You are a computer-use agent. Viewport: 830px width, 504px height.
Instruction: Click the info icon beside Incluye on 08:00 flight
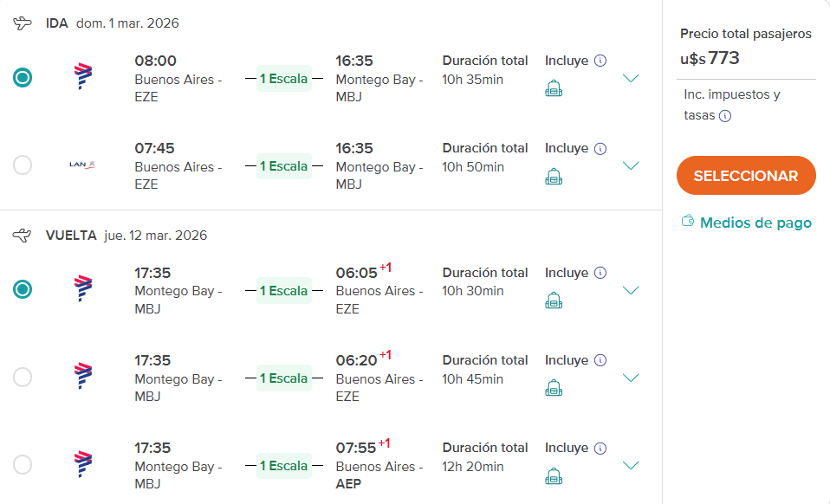coord(600,61)
